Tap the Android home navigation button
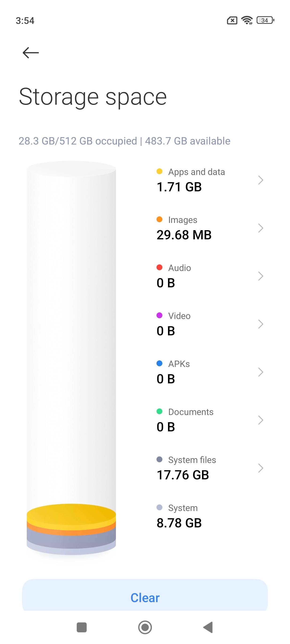 click(x=145, y=627)
